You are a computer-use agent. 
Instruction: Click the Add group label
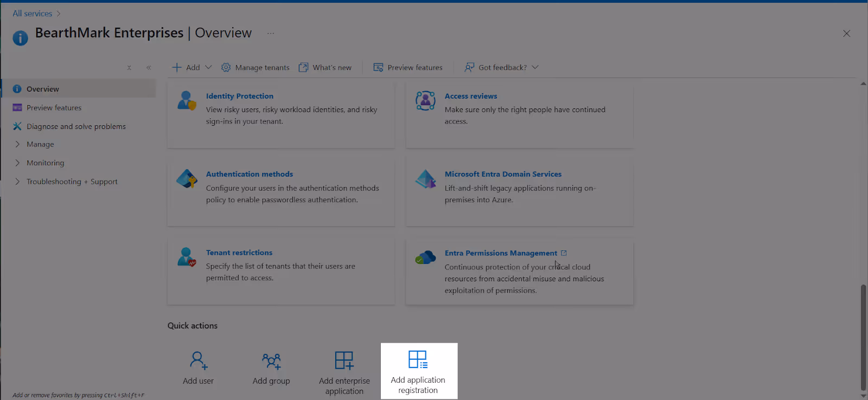click(271, 381)
